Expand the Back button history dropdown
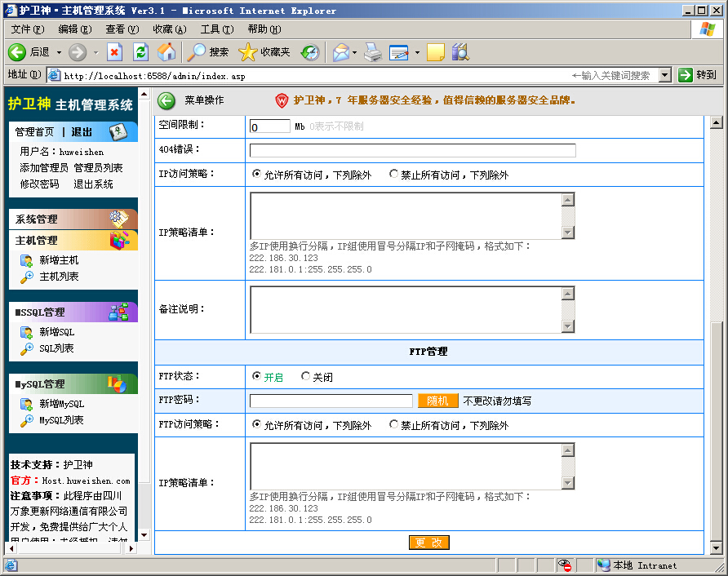The width and height of the screenshot is (728, 576). tap(59, 52)
